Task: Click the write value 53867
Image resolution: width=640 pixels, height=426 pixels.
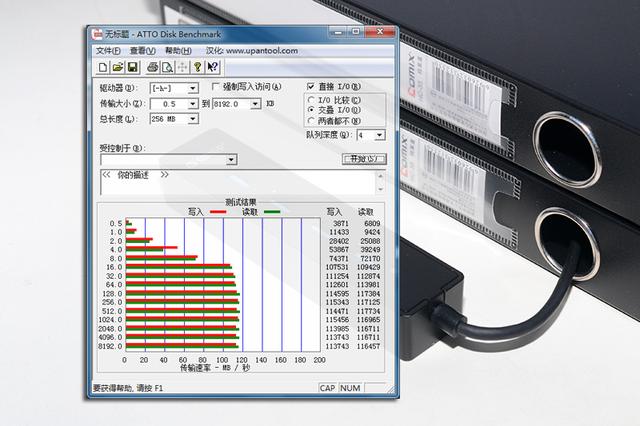Action: coord(339,249)
